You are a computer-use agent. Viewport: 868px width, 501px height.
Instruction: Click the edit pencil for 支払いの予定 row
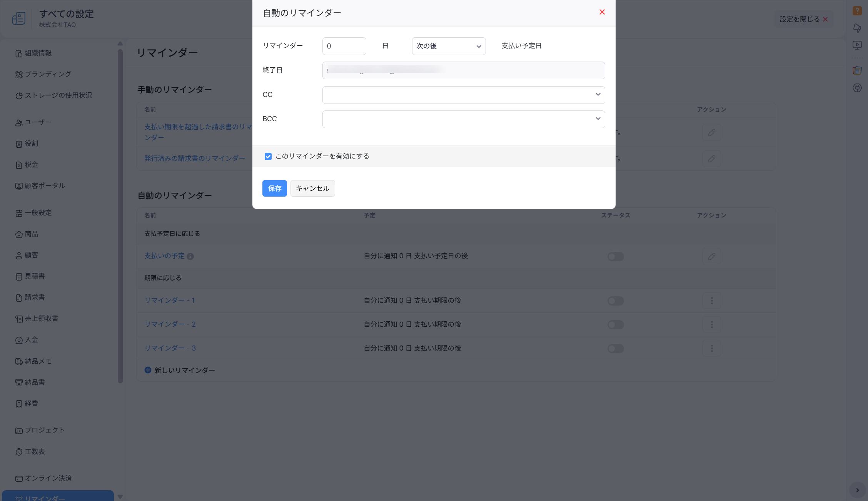(x=711, y=256)
